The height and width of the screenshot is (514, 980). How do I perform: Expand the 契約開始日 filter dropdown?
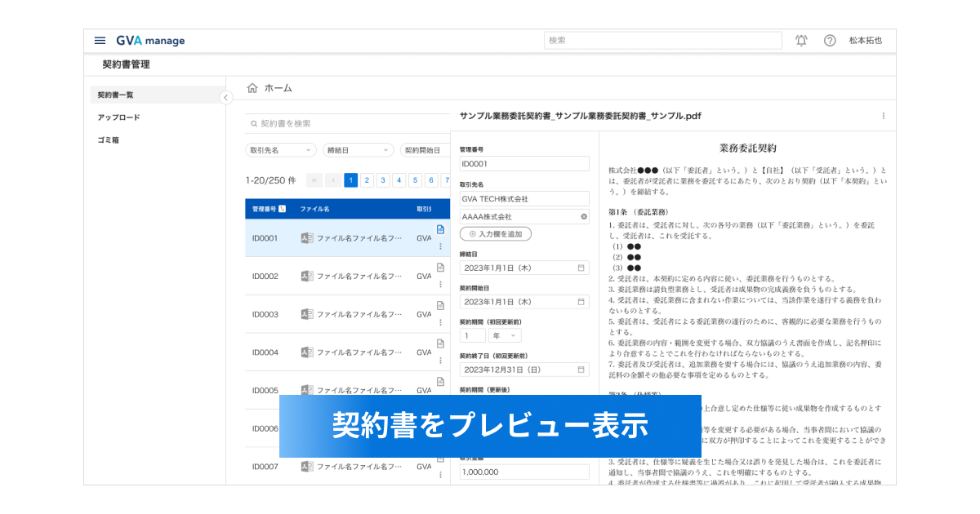click(425, 150)
